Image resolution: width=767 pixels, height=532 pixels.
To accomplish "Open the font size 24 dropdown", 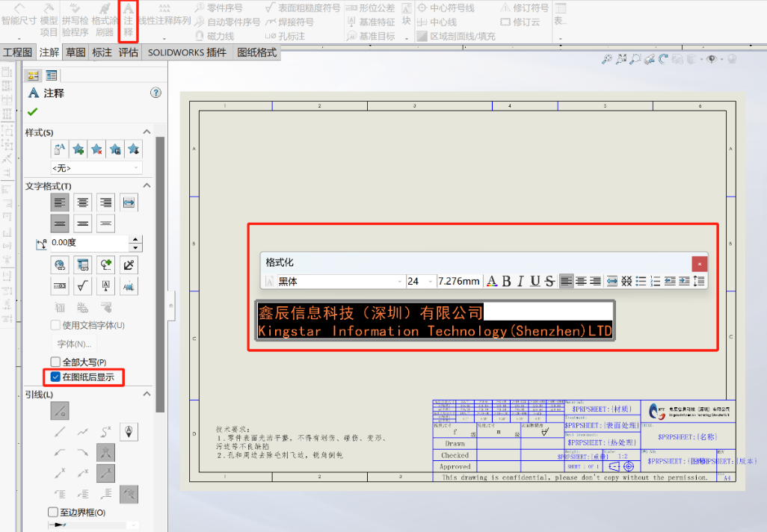I will tap(430, 280).
